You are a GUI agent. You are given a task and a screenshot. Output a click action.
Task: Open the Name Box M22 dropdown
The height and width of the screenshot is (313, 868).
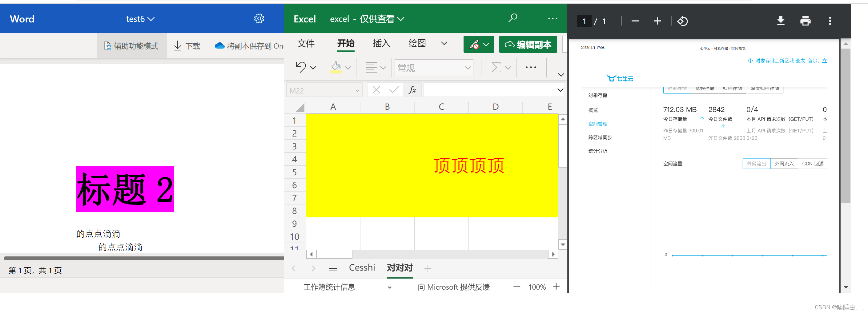pos(357,90)
